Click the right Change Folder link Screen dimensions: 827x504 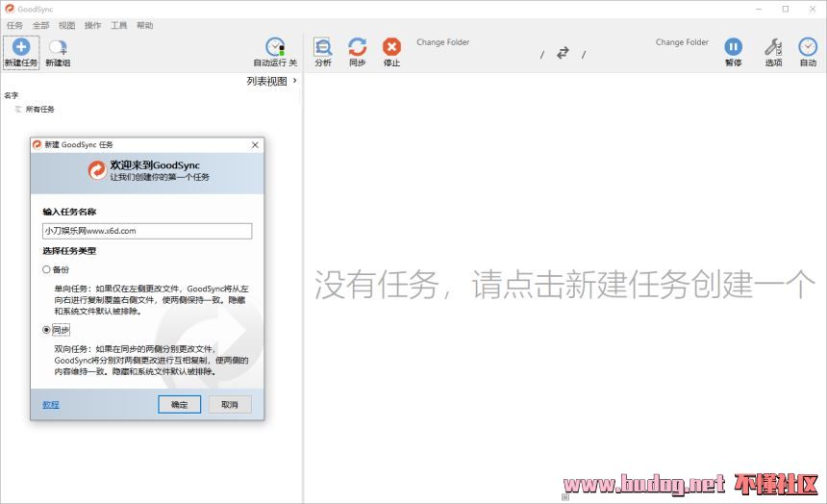pos(682,42)
